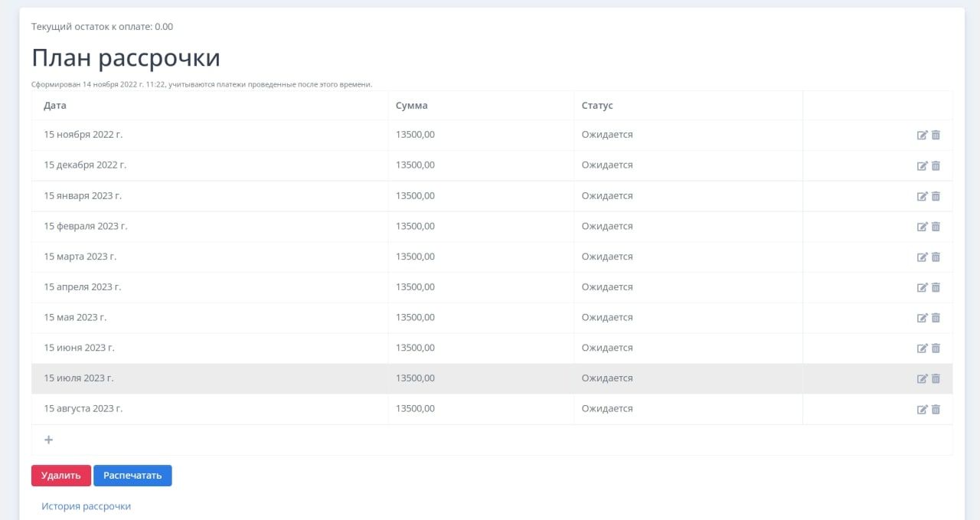Click the red Удалить button

[61, 476]
